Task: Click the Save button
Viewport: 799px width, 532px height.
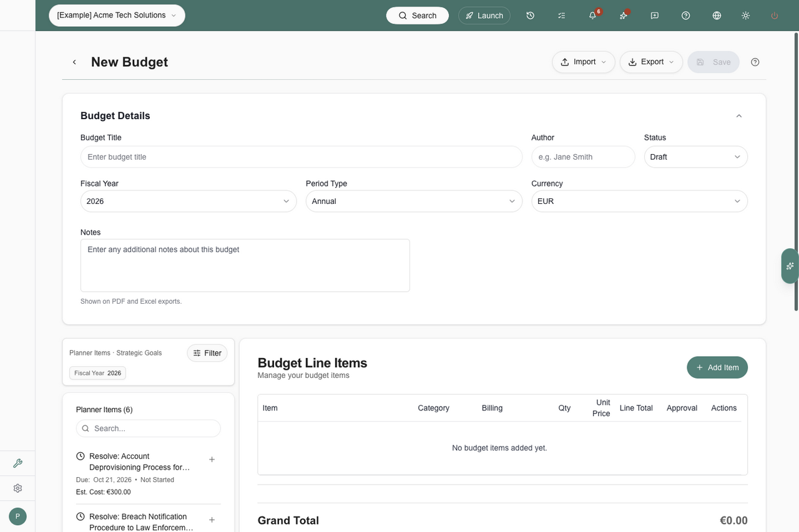Action: coord(713,62)
